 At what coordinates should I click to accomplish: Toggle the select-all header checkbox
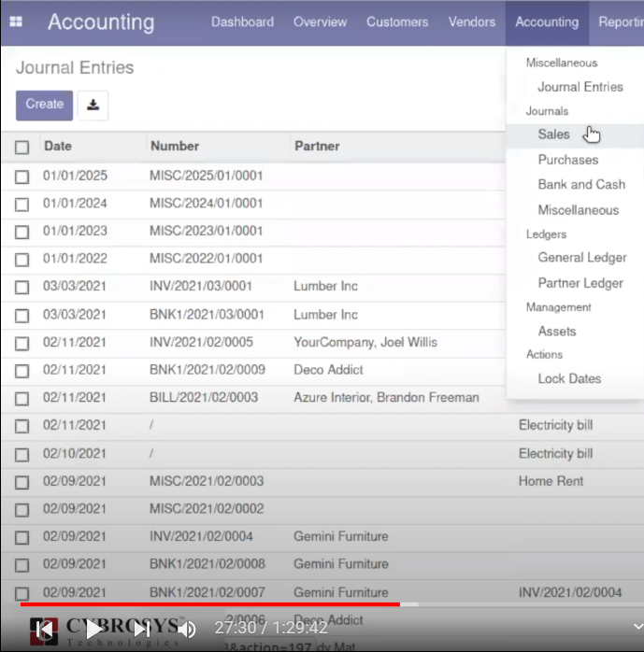tap(21, 148)
